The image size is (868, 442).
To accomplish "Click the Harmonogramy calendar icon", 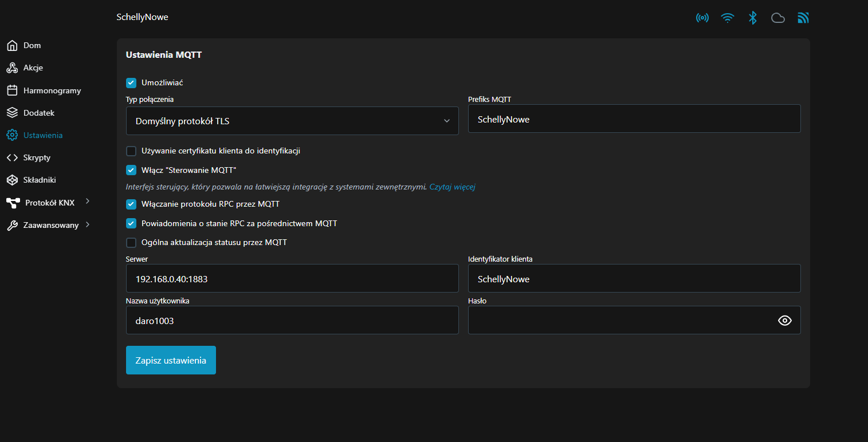I will pyautogui.click(x=12, y=90).
